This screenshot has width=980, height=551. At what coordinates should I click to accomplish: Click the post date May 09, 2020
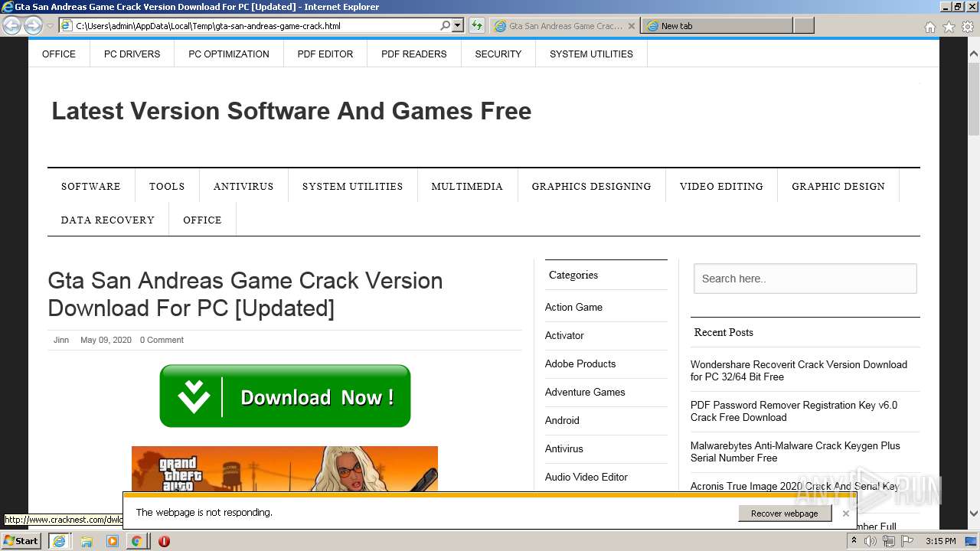tap(106, 340)
